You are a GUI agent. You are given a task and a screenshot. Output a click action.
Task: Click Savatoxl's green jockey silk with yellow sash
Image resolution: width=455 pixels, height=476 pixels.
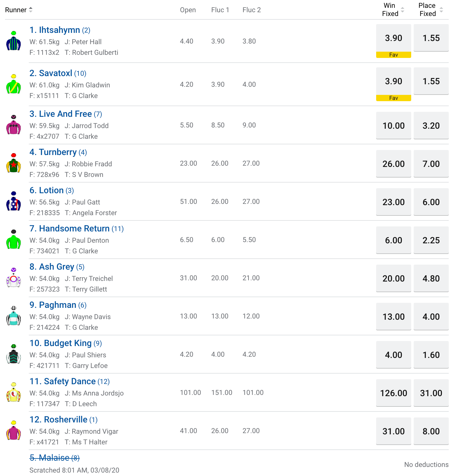(13, 84)
